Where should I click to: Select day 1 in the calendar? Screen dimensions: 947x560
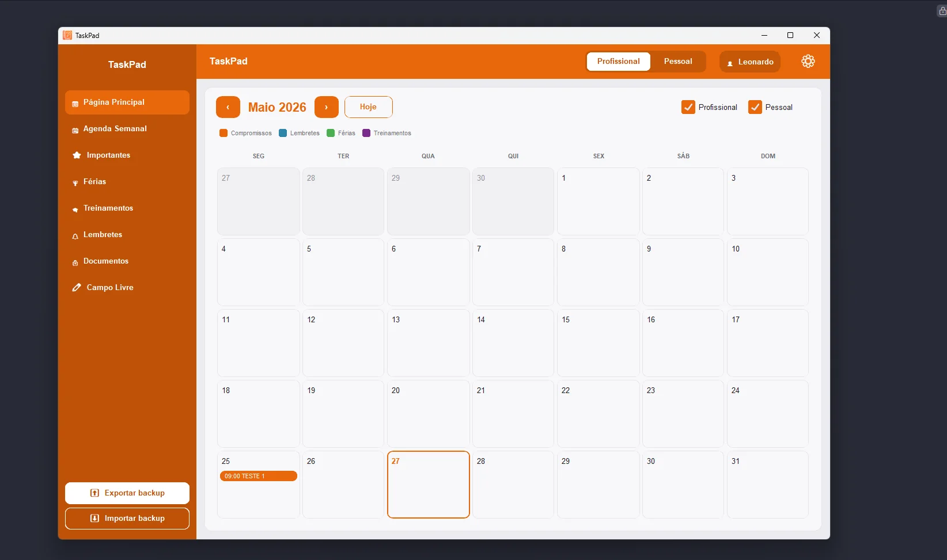click(598, 201)
